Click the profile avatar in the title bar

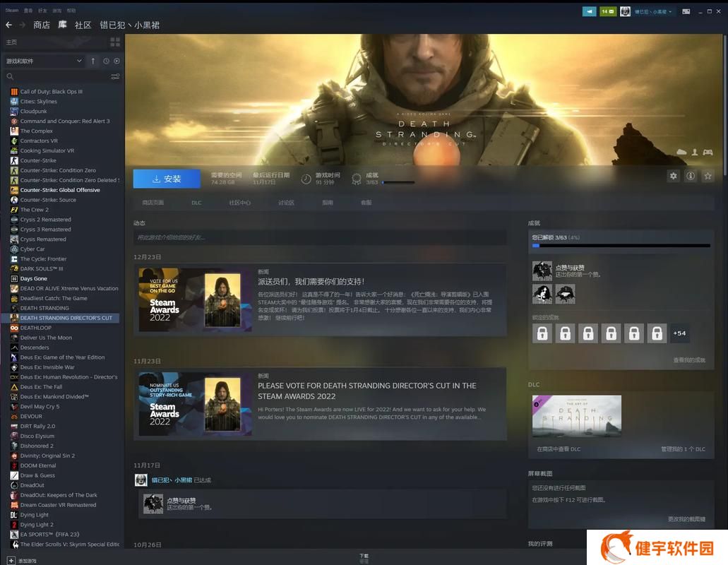[625, 11]
